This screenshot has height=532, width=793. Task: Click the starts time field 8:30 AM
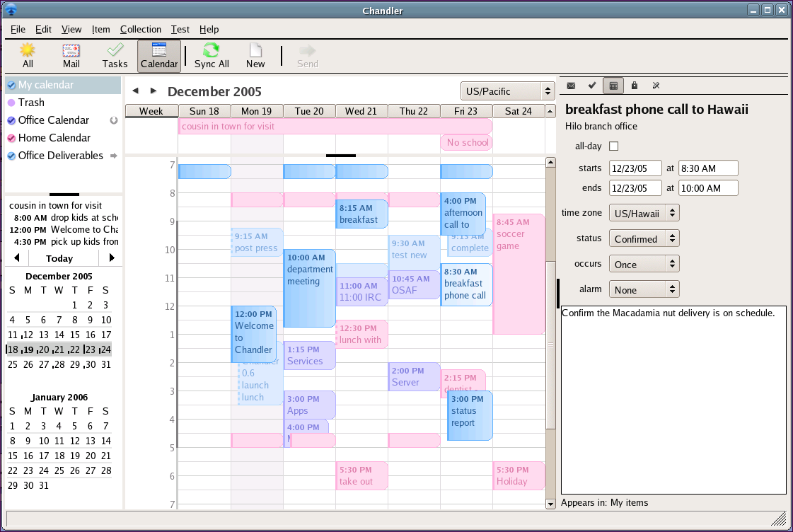[708, 168]
